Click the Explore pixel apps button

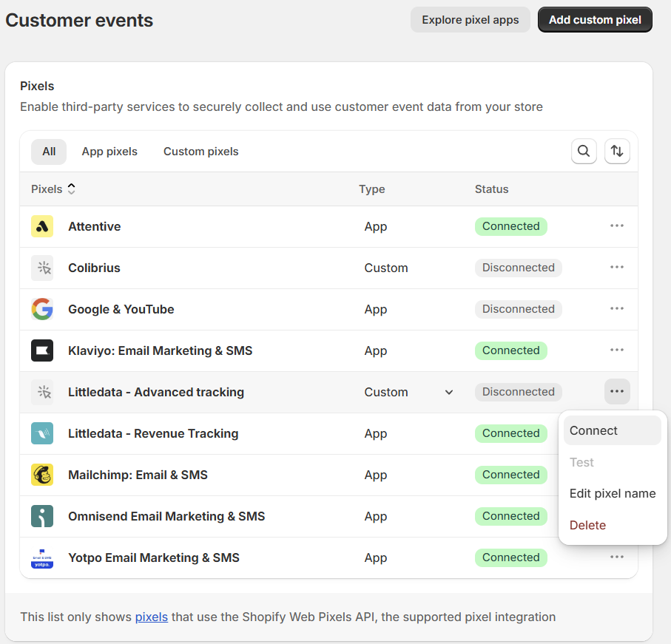[x=471, y=20]
